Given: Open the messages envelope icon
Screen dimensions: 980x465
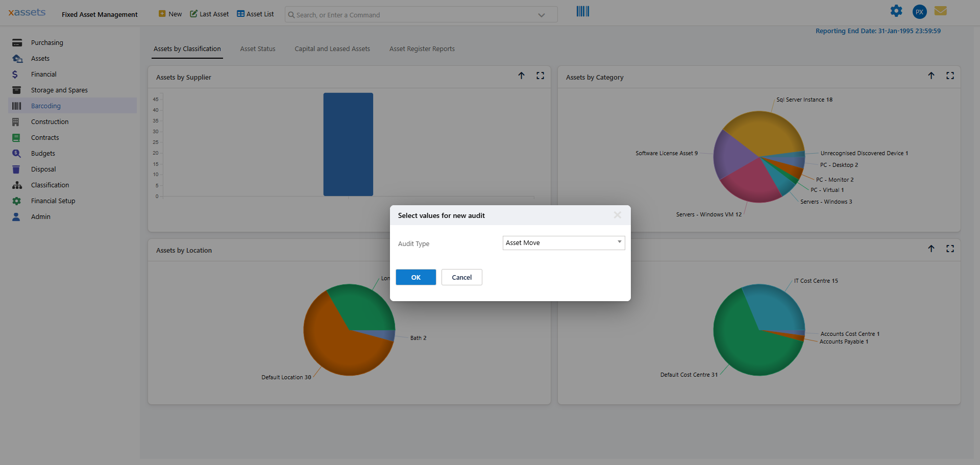Looking at the screenshot, I should pyautogui.click(x=941, y=11).
